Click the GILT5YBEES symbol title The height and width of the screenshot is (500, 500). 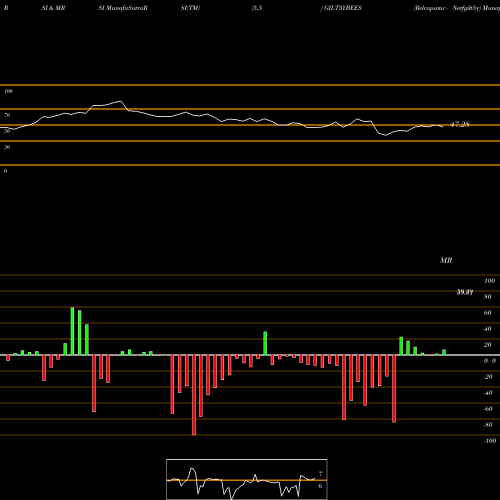[343, 8]
